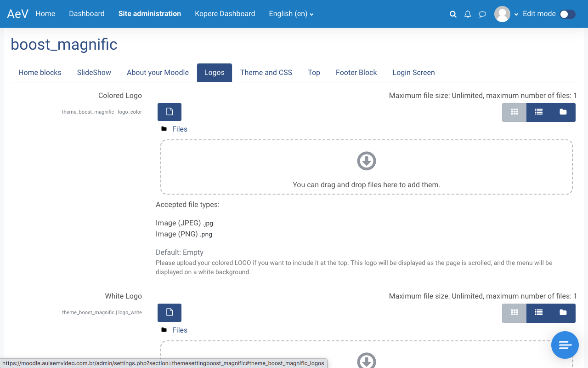Open the floating blue menu button
Image resolution: width=588 pixels, height=368 pixels.
pos(565,345)
